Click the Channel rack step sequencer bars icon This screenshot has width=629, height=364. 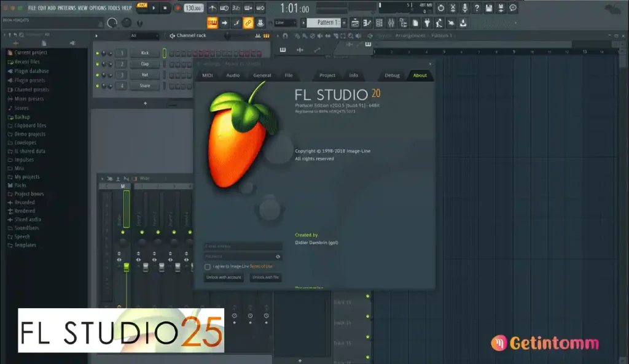click(x=266, y=36)
